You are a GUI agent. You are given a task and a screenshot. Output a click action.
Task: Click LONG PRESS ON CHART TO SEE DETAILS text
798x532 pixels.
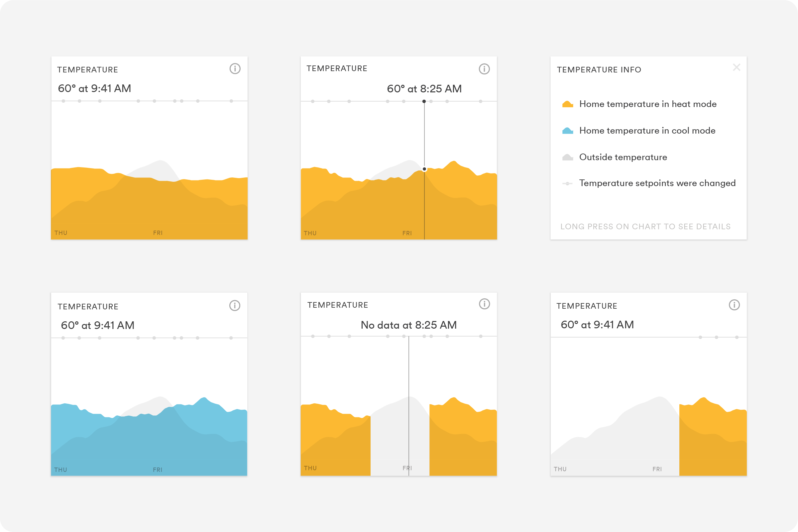pyautogui.click(x=646, y=226)
